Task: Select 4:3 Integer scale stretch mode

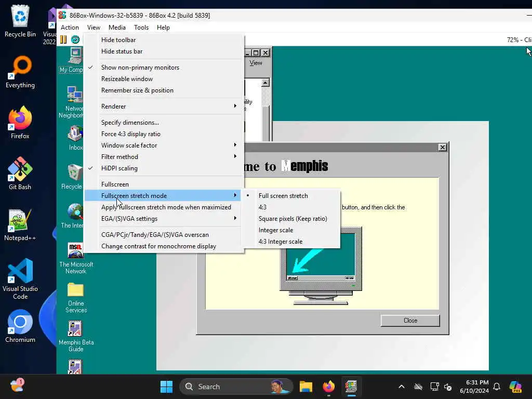Action: click(291, 242)
